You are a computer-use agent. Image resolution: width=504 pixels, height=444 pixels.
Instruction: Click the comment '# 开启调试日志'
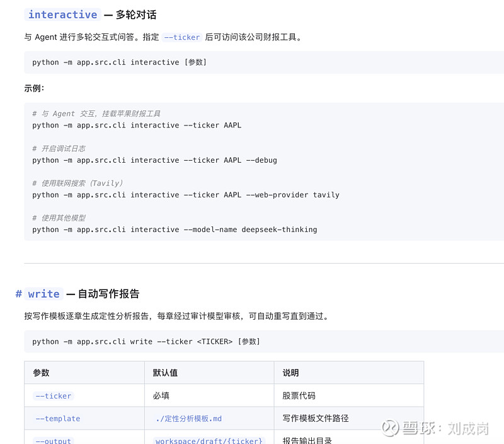point(59,149)
